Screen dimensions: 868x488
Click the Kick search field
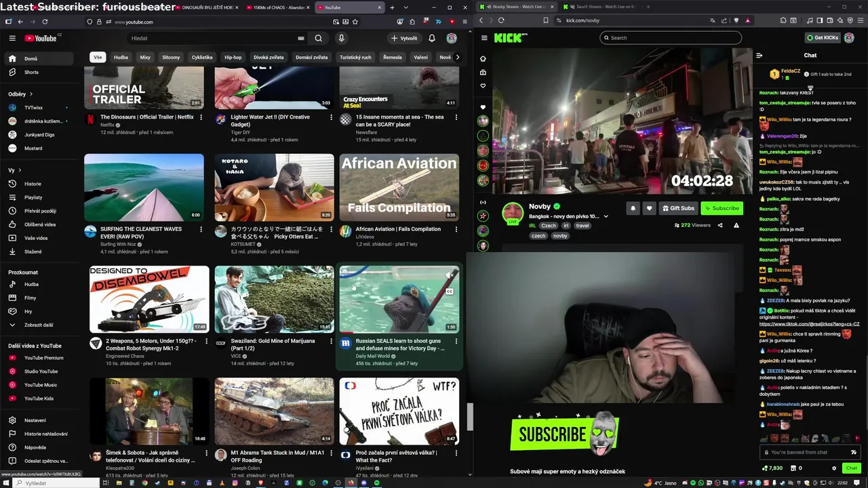pos(671,38)
